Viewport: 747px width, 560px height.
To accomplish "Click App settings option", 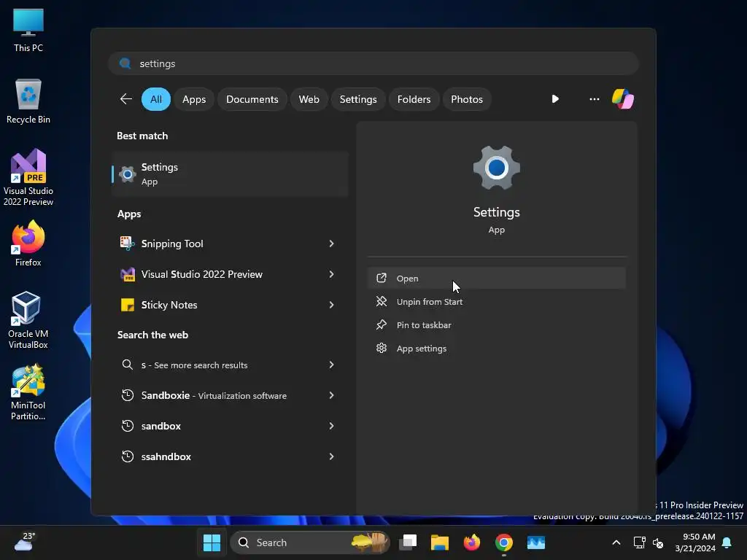I will point(496,348).
